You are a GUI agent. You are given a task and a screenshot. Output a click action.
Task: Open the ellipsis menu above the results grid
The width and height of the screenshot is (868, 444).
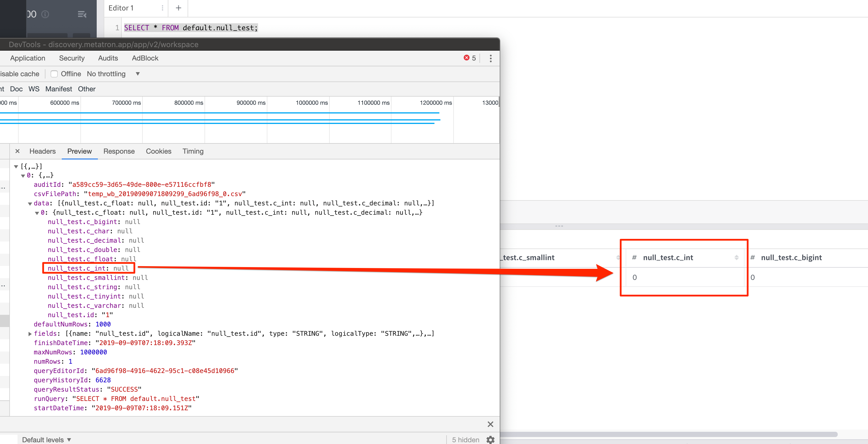[559, 226]
